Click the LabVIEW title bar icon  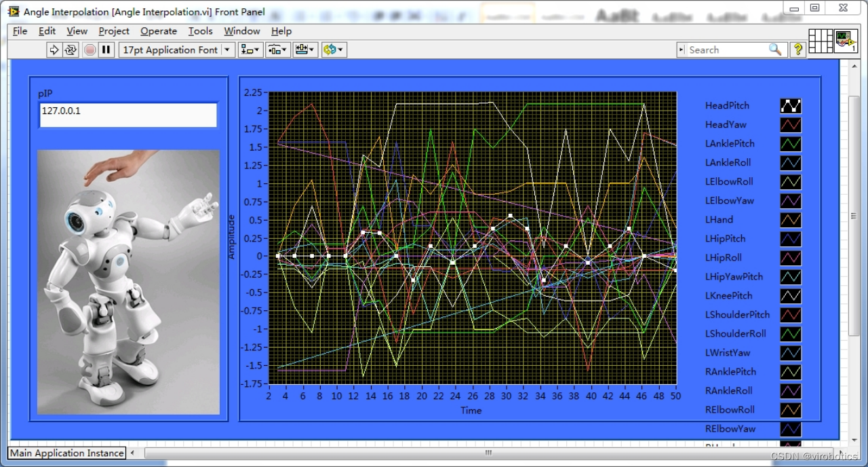[14, 12]
